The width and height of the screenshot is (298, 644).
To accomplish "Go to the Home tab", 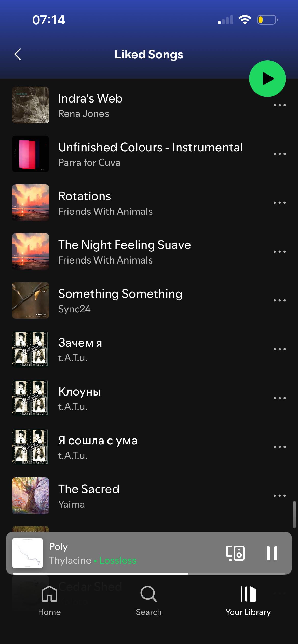I will [x=49, y=601].
